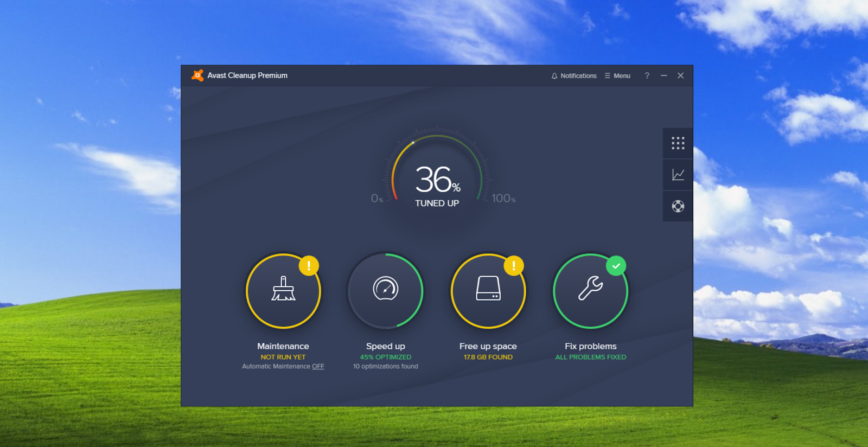The width and height of the screenshot is (868, 447).
Task: Minimize the Avast Cleanup window
Action: coord(663,75)
